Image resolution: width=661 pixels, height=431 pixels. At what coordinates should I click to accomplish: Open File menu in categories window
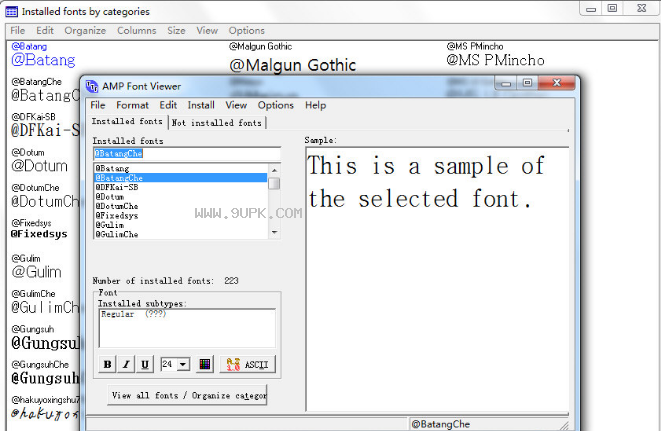pyautogui.click(x=18, y=31)
